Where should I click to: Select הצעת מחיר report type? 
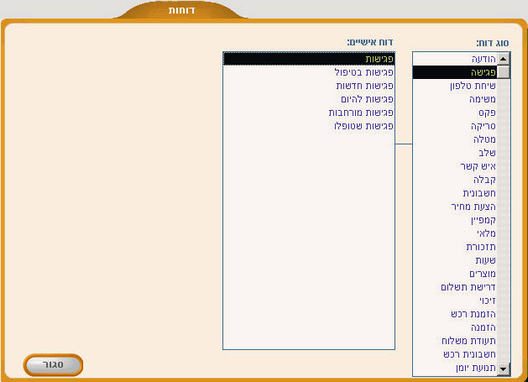coord(455,206)
